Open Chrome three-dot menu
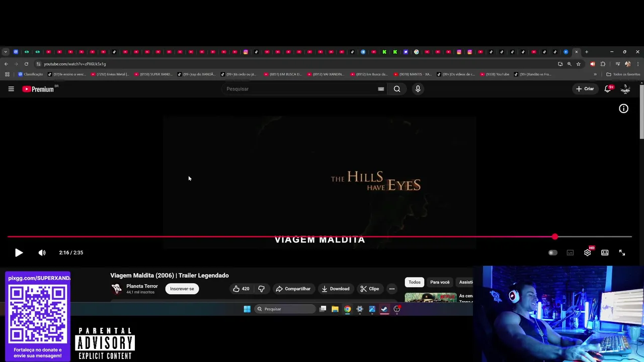Screen dimensions: 644x362 (638, 64)
